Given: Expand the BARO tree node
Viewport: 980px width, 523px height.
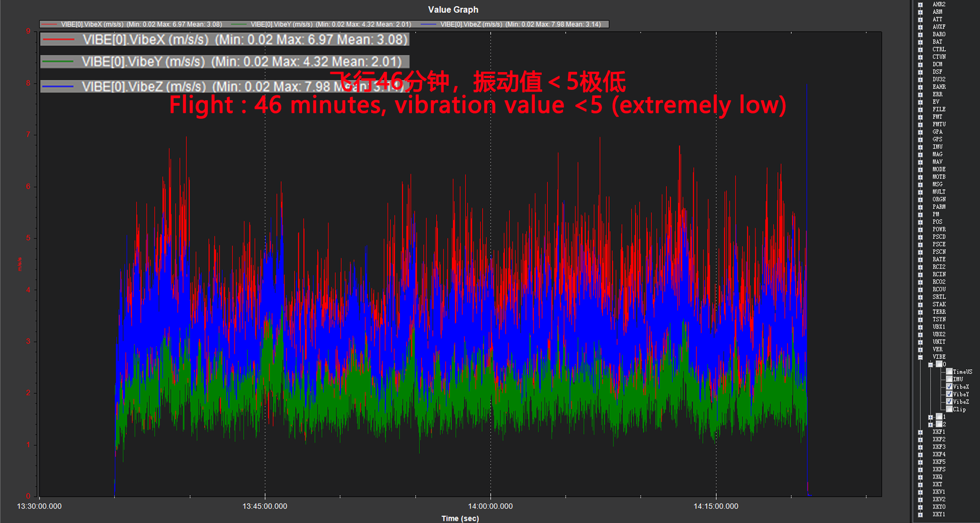Looking at the screenshot, I should coord(920,34).
